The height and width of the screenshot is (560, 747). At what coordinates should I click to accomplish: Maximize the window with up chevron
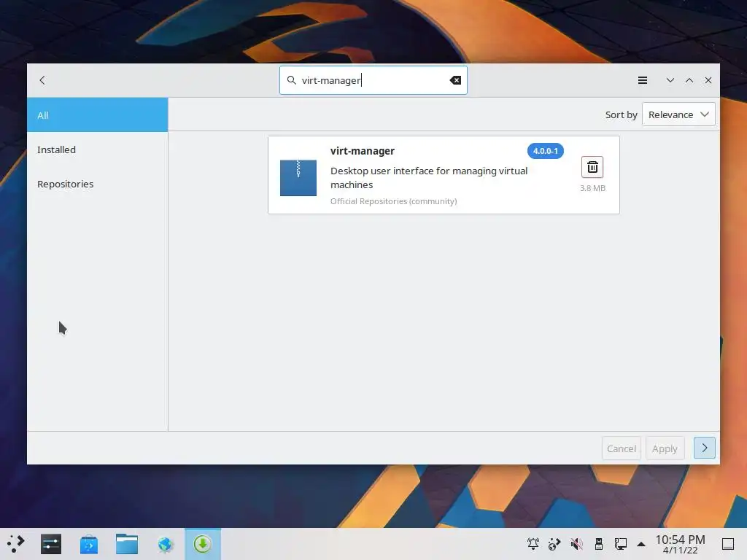pos(689,80)
